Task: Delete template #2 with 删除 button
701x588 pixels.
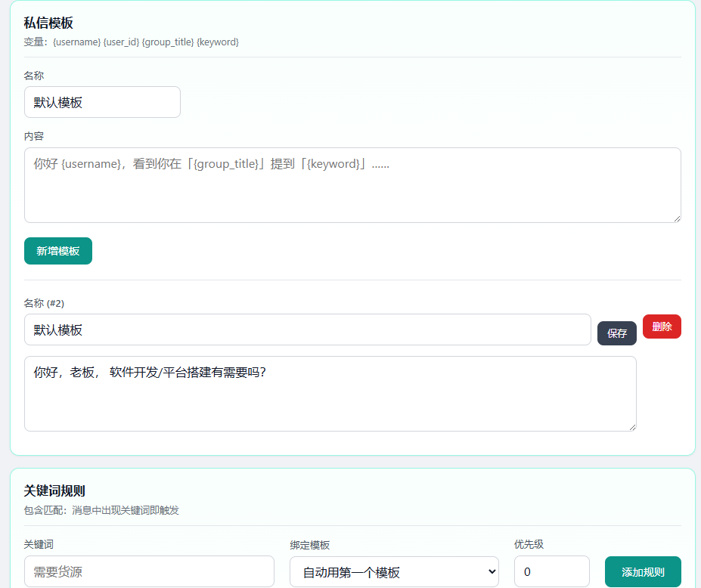Action: (662, 326)
